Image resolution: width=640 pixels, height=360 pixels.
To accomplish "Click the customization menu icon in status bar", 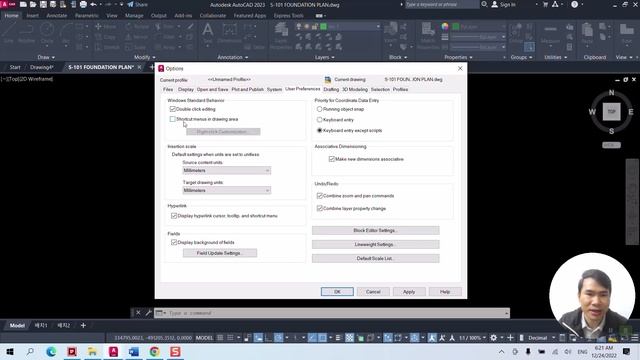I will click(635, 338).
